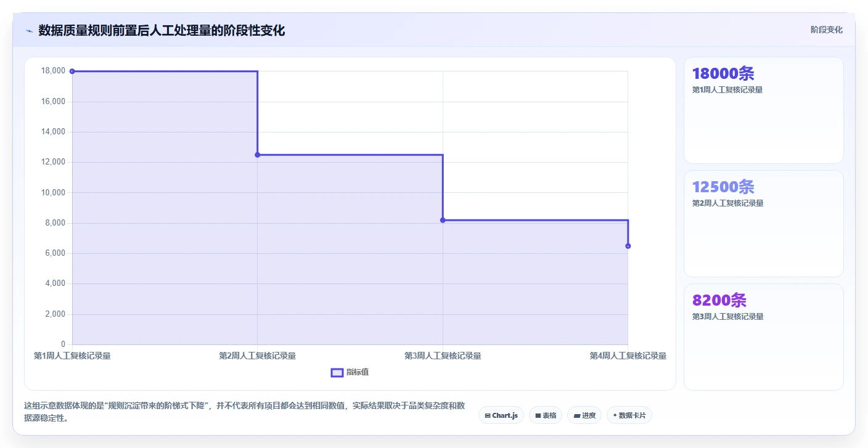Click the footnote text starting 这组示意数据
Viewport: 868px width, 448px height.
tap(244, 412)
